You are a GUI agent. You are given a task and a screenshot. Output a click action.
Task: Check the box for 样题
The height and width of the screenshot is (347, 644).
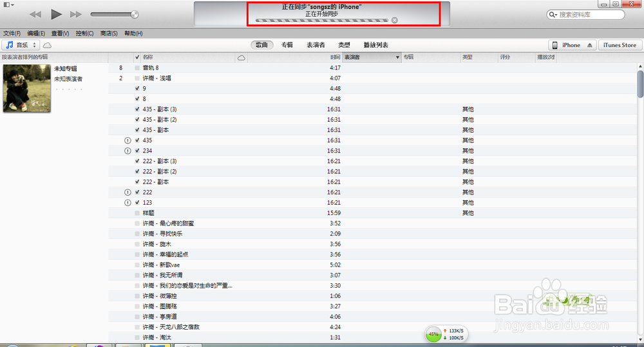(137, 213)
